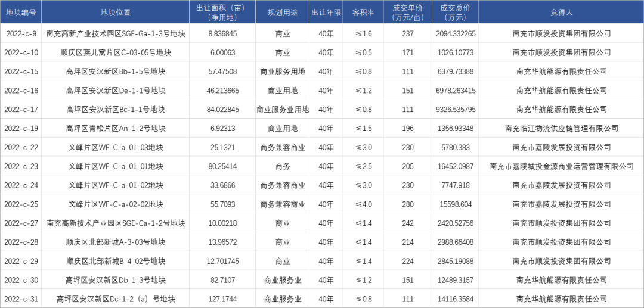Select total price 6379.73388

coord(455,71)
